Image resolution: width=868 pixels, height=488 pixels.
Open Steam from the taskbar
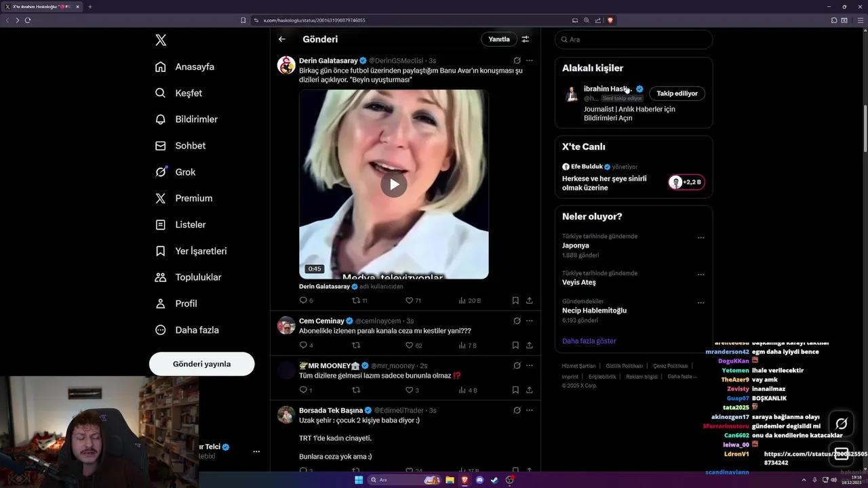(494, 480)
